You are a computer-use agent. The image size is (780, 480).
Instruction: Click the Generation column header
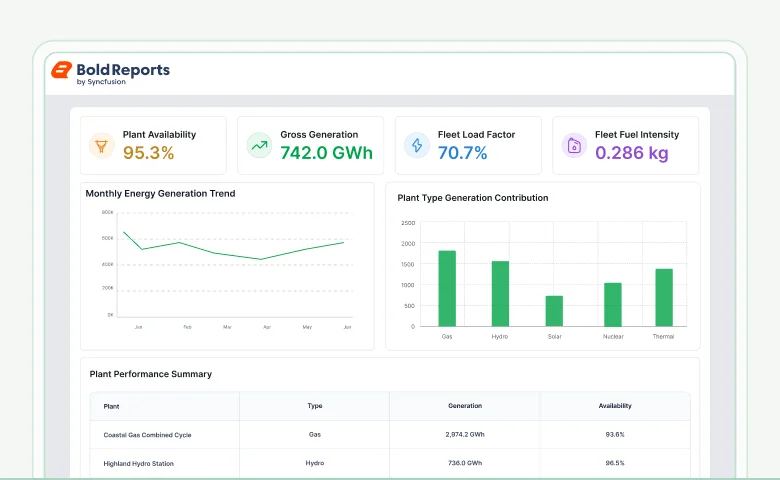(465, 406)
